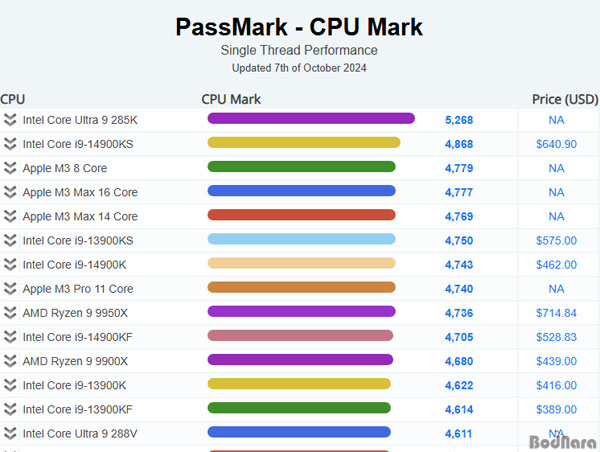This screenshot has height=452, width=600.
Task: Click the score value 4,743
Action: pos(459,265)
